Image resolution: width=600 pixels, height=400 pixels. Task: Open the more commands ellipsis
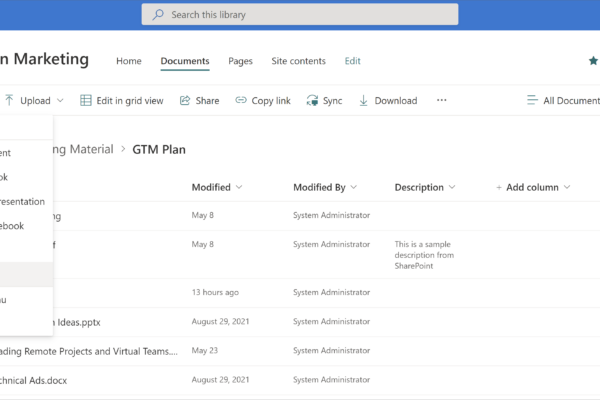pyautogui.click(x=442, y=100)
